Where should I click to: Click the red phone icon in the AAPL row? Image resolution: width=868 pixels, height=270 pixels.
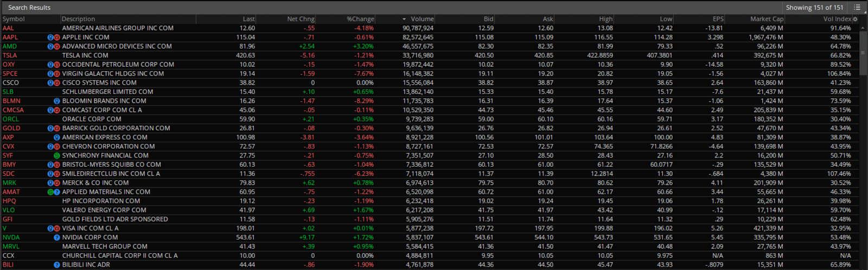pyautogui.click(x=57, y=37)
